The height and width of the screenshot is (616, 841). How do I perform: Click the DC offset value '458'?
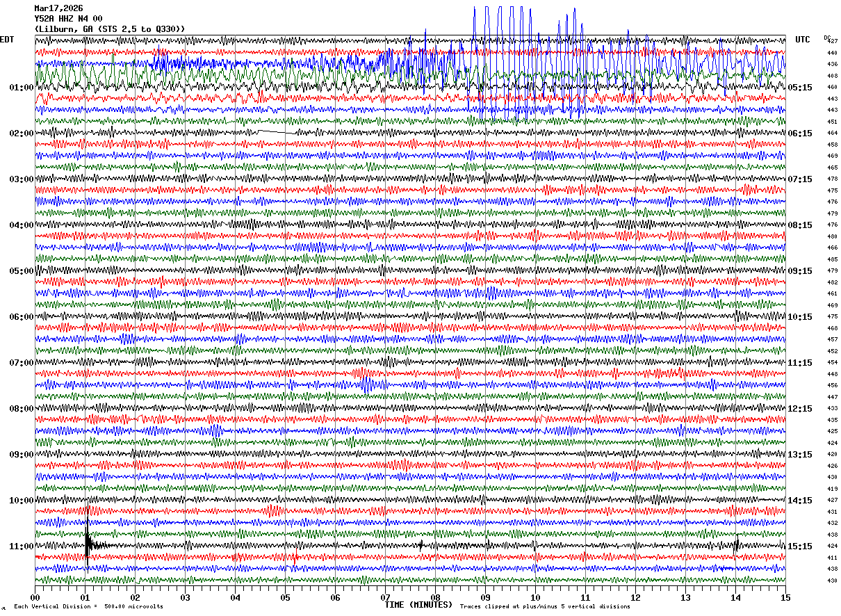[832, 145]
